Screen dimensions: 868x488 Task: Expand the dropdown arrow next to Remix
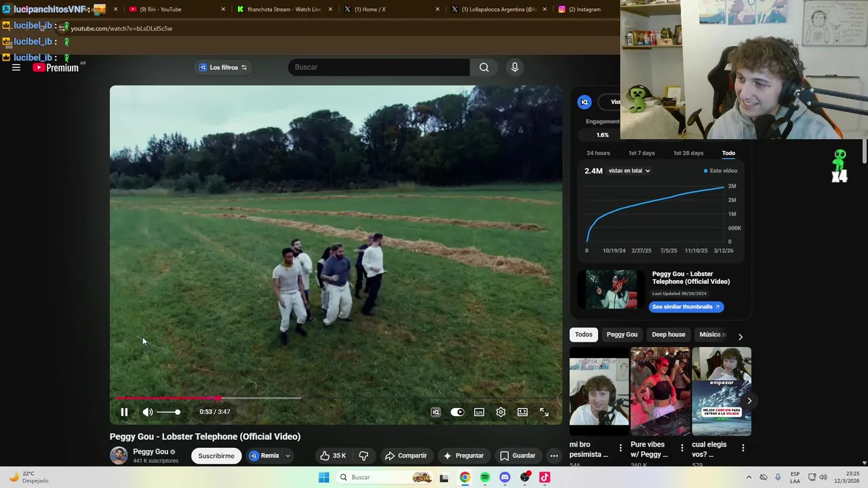tap(288, 455)
